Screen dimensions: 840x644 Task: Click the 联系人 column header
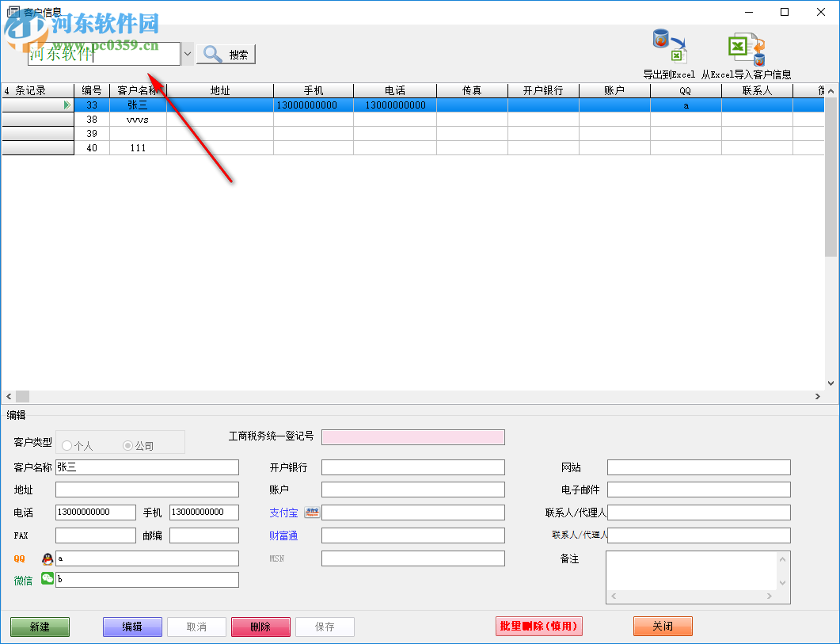pyautogui.click(x=757, y=90)
